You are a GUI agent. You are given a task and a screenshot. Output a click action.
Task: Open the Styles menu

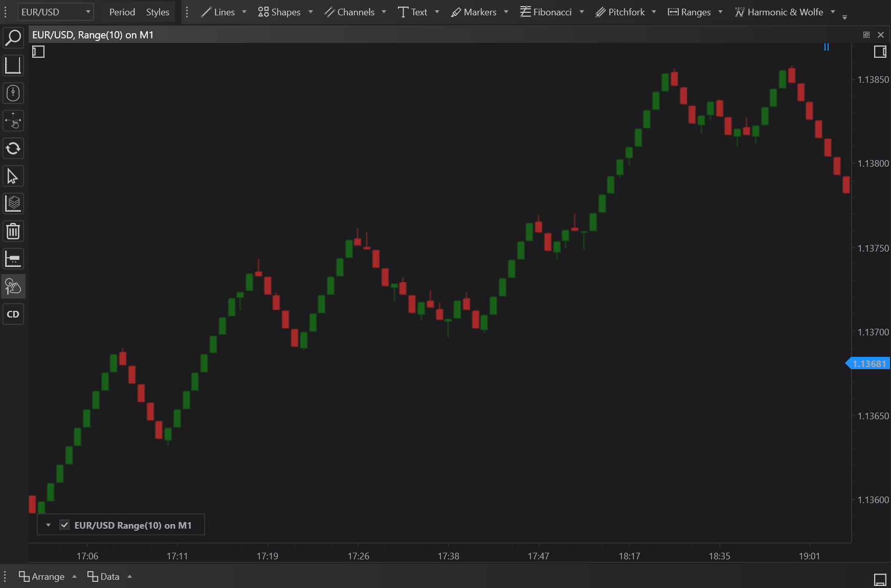click(158, 12)
